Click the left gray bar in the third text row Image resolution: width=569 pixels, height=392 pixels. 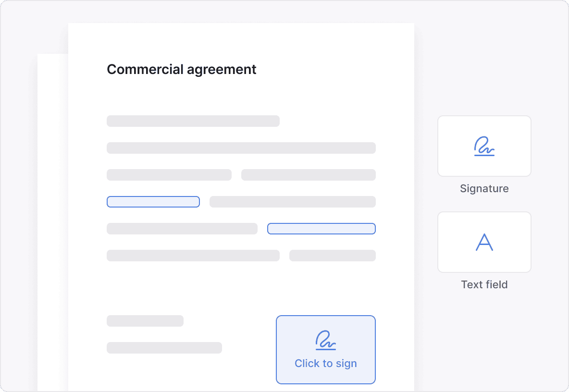click(x=169, y=175)
